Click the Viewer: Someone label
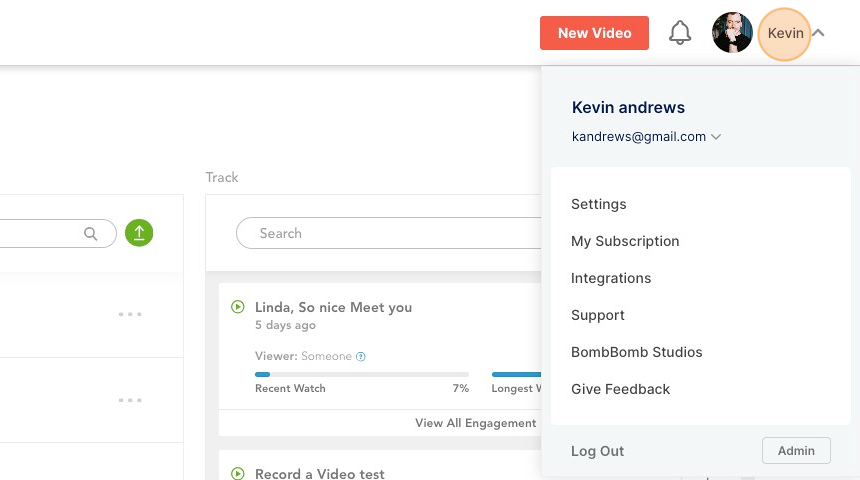The width and height of the screenshot is (860, 480). click(x=303, y=356)
